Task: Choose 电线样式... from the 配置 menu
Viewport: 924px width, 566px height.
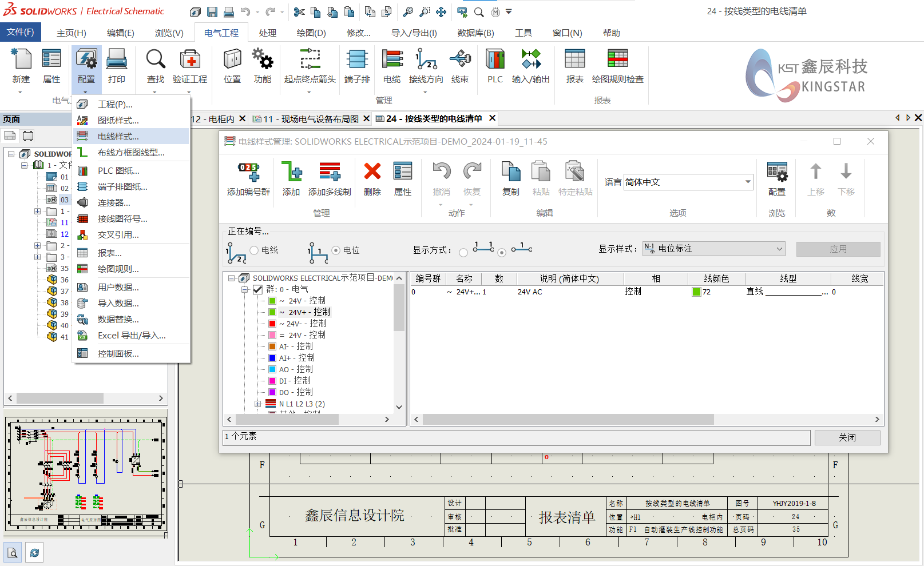Action: (132, 136)
